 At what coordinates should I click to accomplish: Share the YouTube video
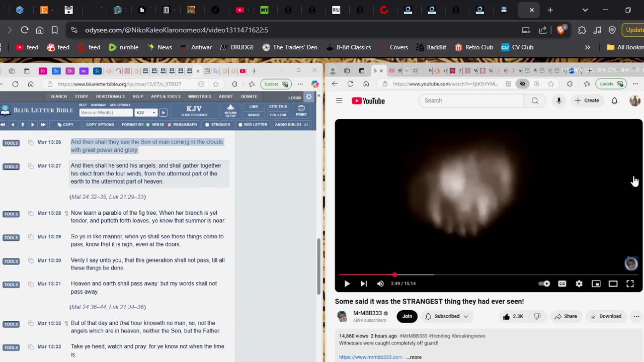coord(566,316)
